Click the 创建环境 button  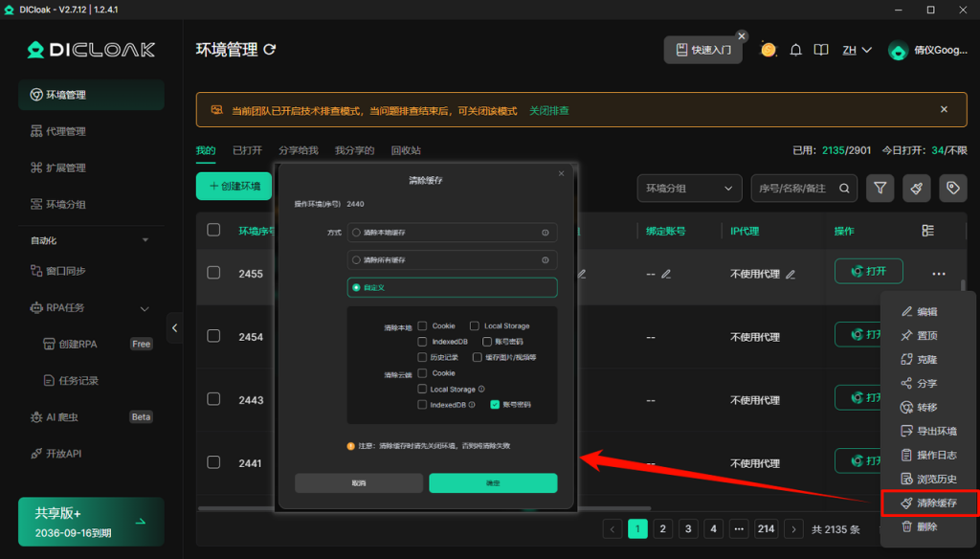(234, 187)
